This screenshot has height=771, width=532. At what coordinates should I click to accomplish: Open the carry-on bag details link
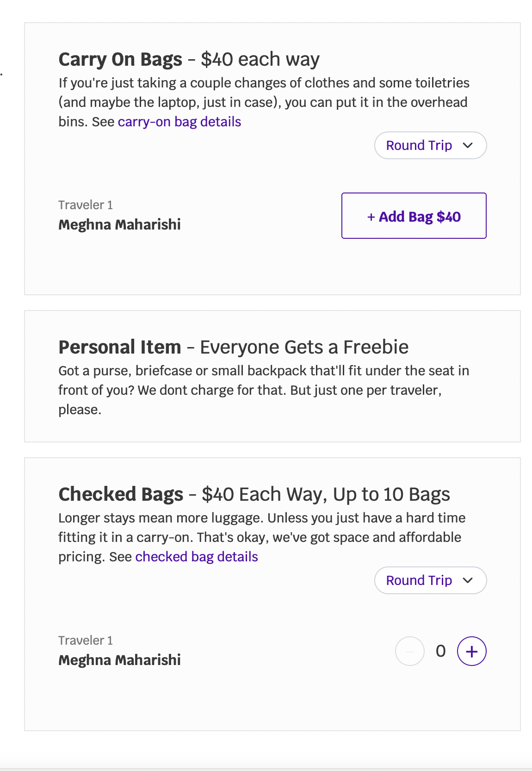[179, 122]
